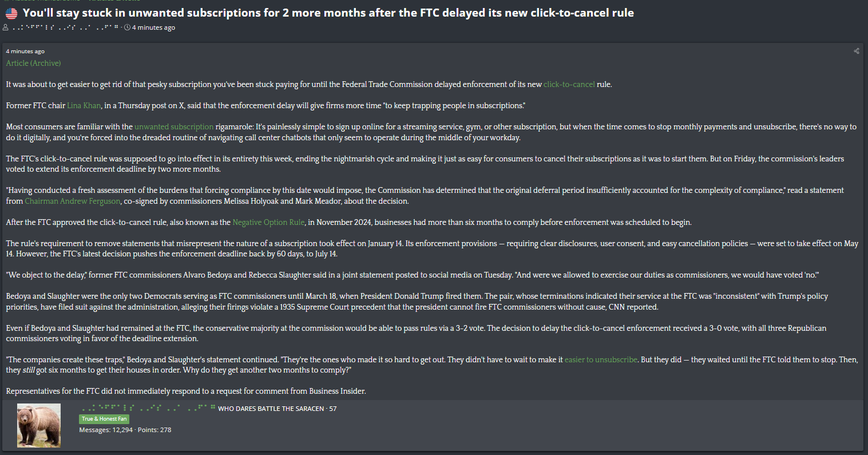Open the Chairman Andrew Ferguson link
This screenshot has width=868, height=455.
(73, 201)
